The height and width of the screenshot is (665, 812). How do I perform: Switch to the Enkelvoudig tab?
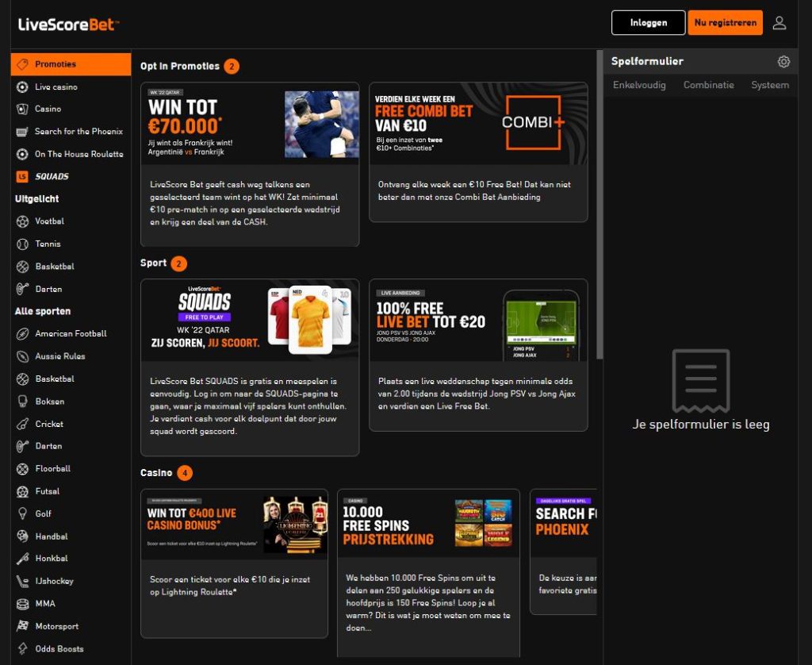tap(639, 85)
